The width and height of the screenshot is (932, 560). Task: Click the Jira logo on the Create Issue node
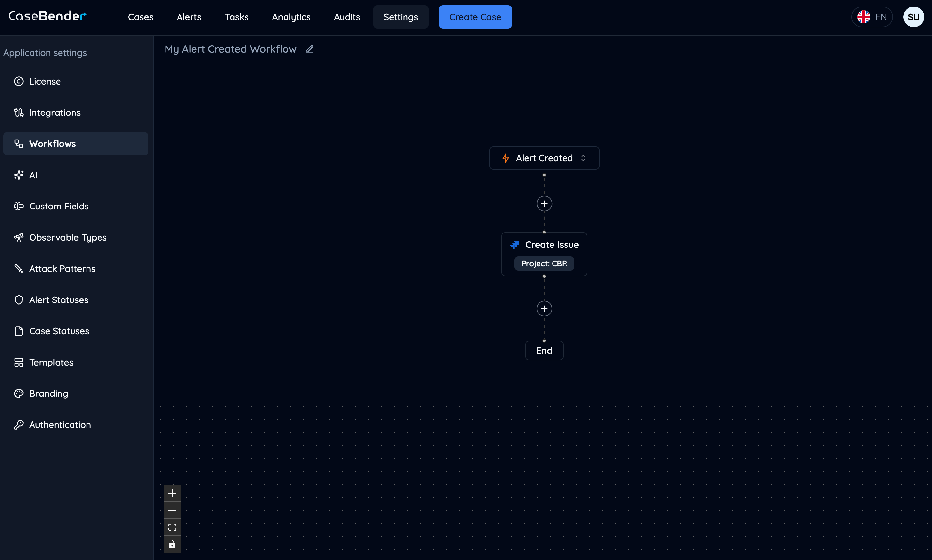(515, 245)
